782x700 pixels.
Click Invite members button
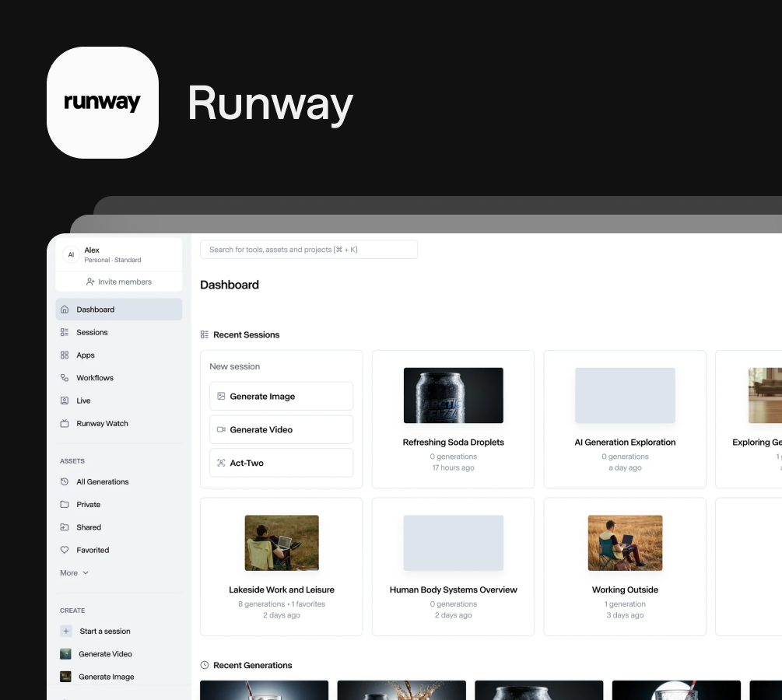click(119, 282)
